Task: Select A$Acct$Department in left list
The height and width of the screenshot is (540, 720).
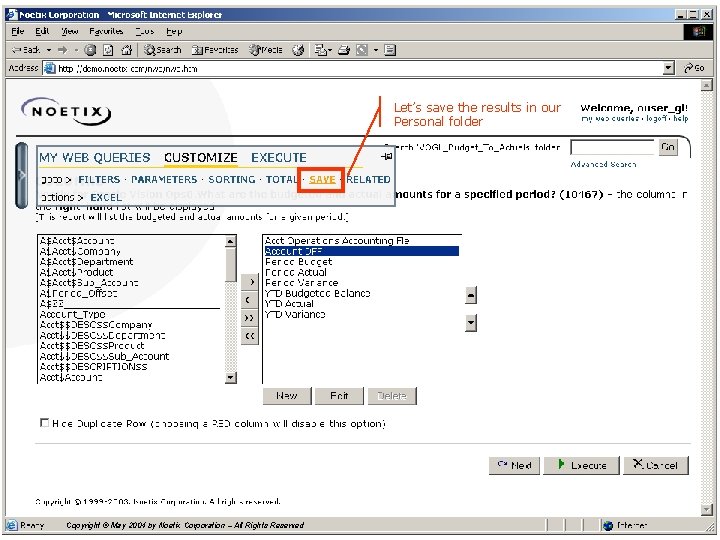Action: click(86, 262)
